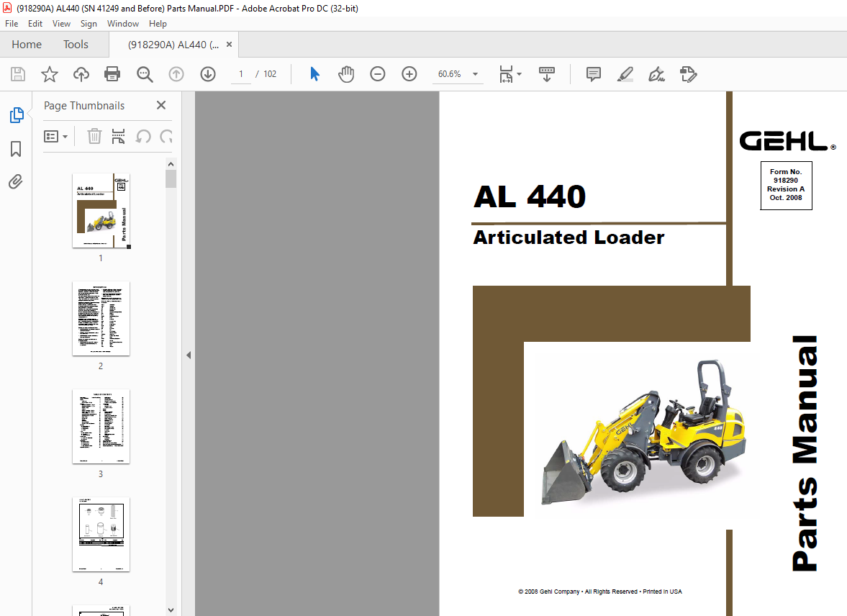Open the View menu

61,24
